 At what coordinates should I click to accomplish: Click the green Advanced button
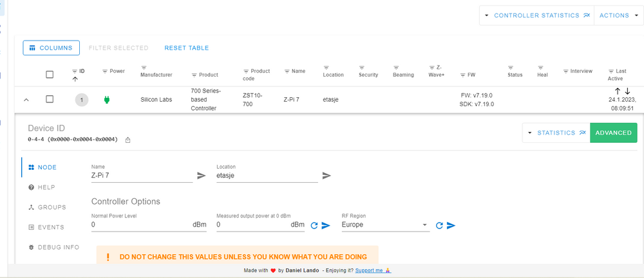[x=613, y=133]
